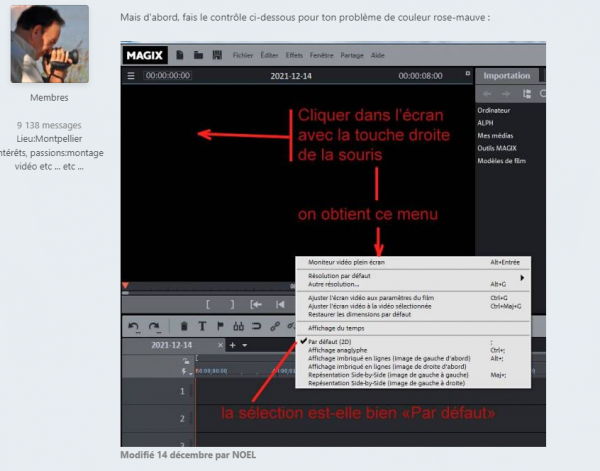Add a new movie tab with plus

(x=232, y=345)
